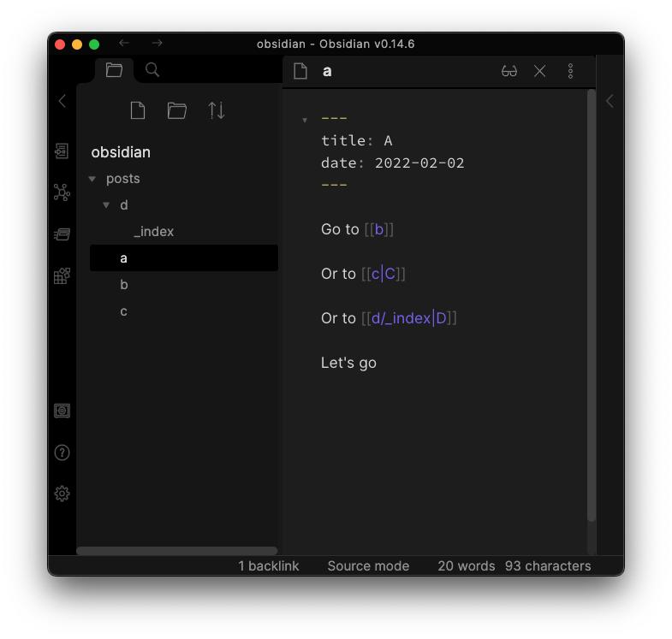Create a new folder
Image resolution: width=672 pixels, height=639 pixels.
click(176, 110)
